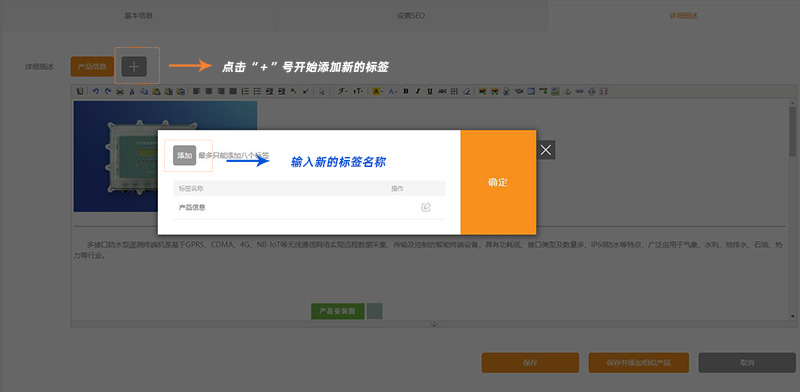This screenshot has height=392, width=800.
Task: Confirm with orange 确定 button
Action: [x=498, y=182]
